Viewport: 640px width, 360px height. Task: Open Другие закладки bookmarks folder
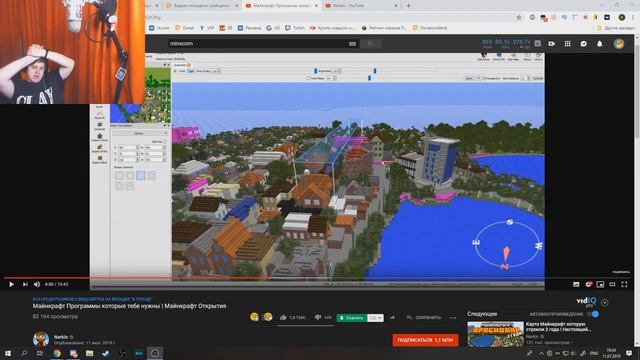click(x=616, y=28)
